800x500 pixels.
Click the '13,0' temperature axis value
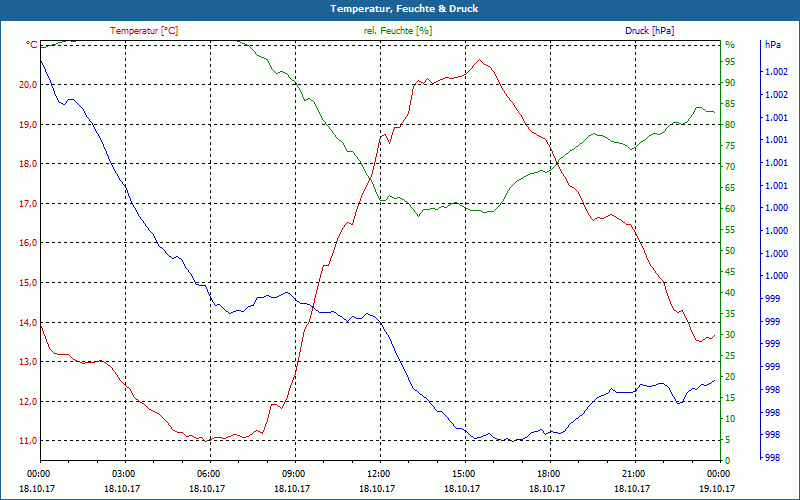(x=28, y=362)
